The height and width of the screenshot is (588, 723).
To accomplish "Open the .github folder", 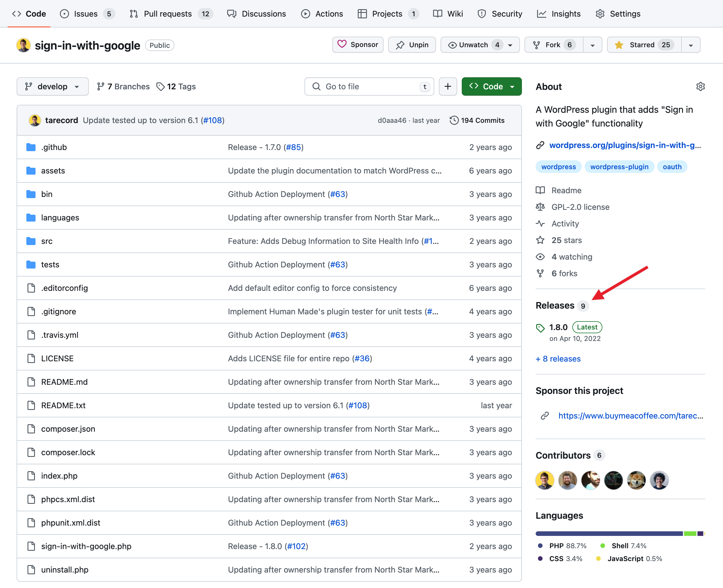I will click(x=54, y=147).
